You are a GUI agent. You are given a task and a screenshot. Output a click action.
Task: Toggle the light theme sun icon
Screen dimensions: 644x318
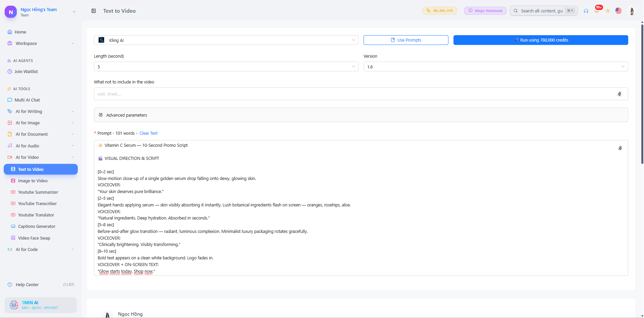[x=608, y=11]
